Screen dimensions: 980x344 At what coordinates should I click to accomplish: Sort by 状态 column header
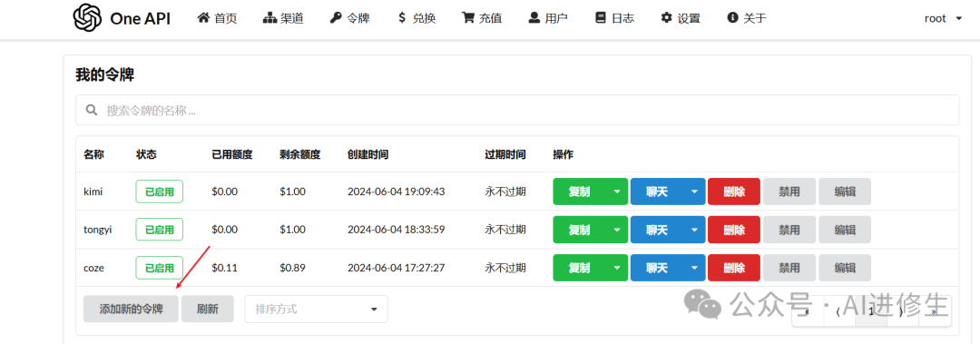(146, 154)
